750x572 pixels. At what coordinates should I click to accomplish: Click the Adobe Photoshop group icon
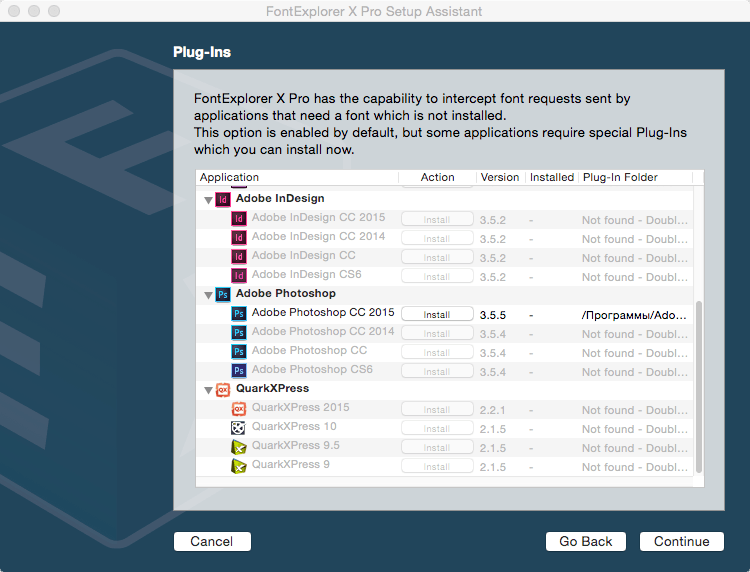point(223,294)
